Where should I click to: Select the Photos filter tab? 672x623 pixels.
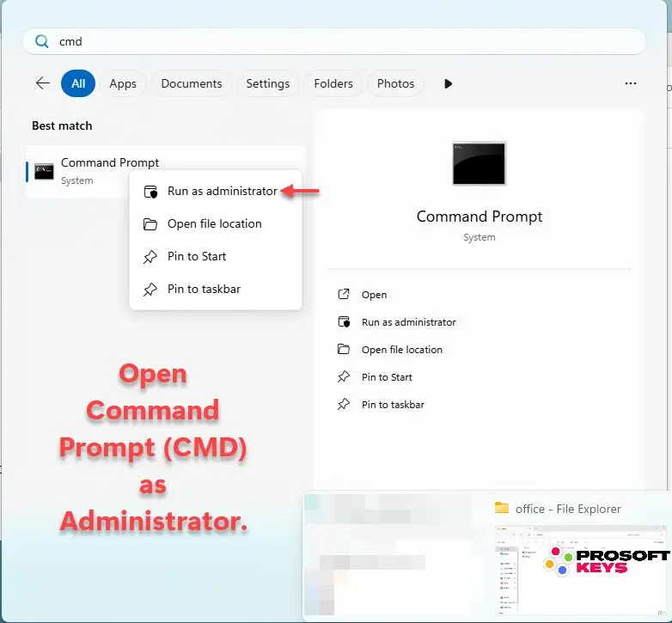[395, 83]
